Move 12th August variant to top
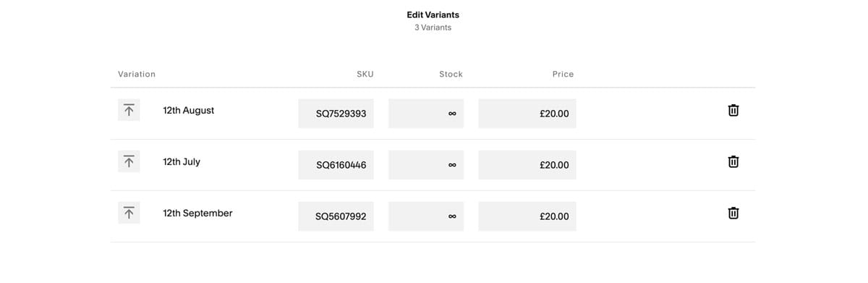The height and width of the screenshot is (283, 868). point(129,111)
